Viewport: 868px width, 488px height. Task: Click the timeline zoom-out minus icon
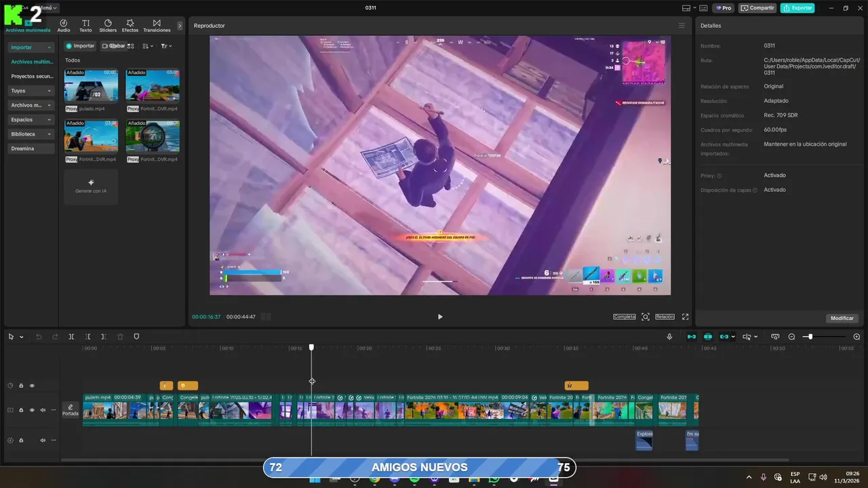pyautogui.click(x=791, y=337)
